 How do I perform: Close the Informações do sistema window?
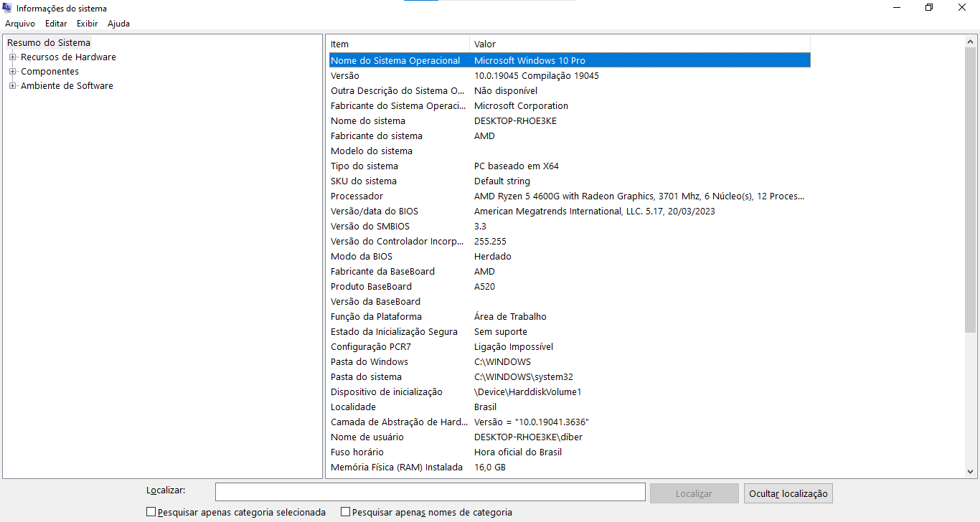pos(962,8)
